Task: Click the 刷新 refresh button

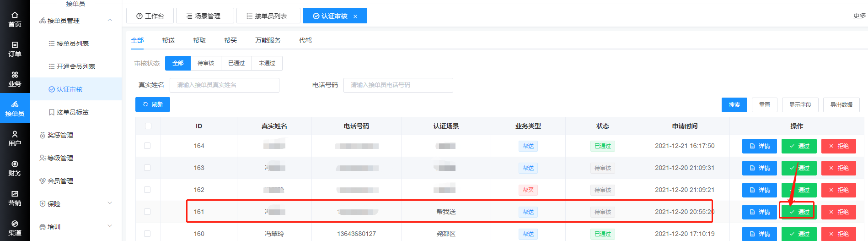Action: coord(153,104)
